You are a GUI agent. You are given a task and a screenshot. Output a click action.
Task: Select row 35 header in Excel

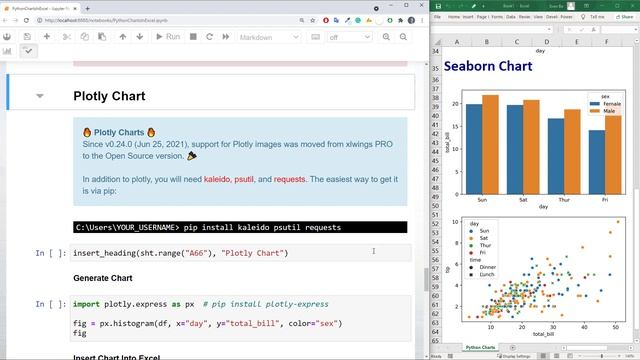click(436, 69)
